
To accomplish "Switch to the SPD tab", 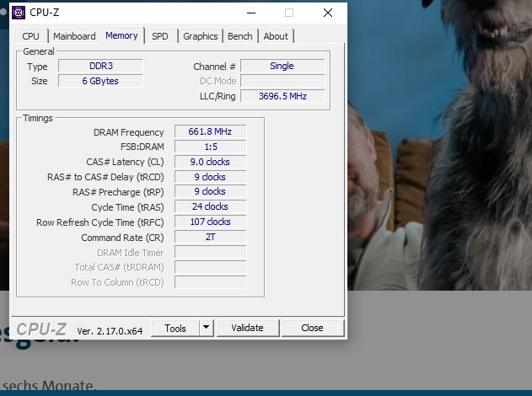I will (160, 36).
